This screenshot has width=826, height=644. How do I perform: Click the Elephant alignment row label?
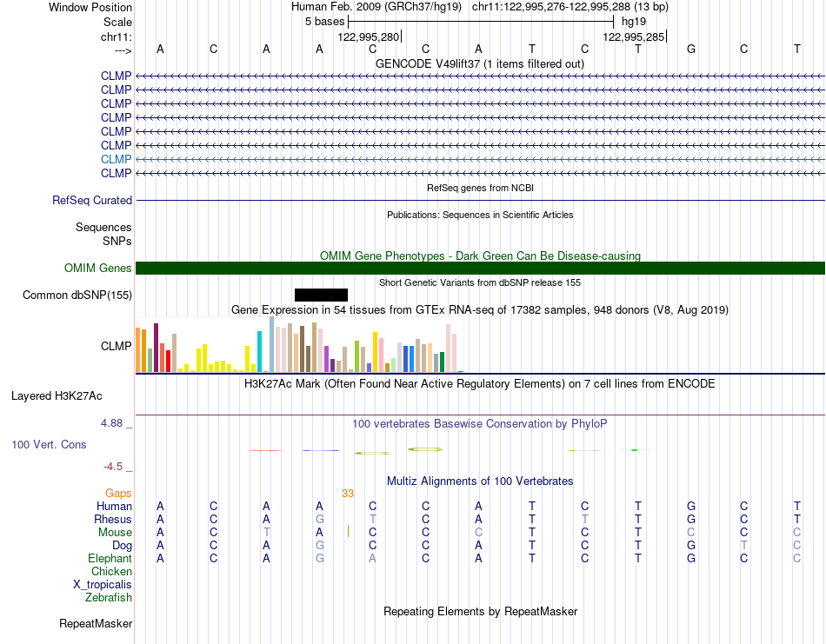tap(110, 558)
